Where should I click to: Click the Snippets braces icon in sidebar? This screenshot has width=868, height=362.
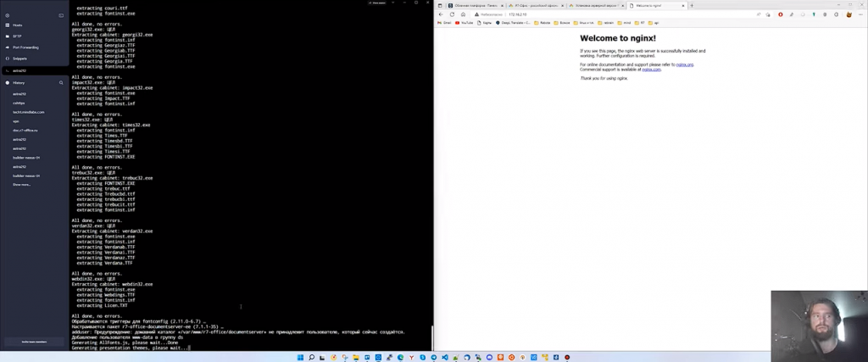pyautogui.click(x=7, y=58)
